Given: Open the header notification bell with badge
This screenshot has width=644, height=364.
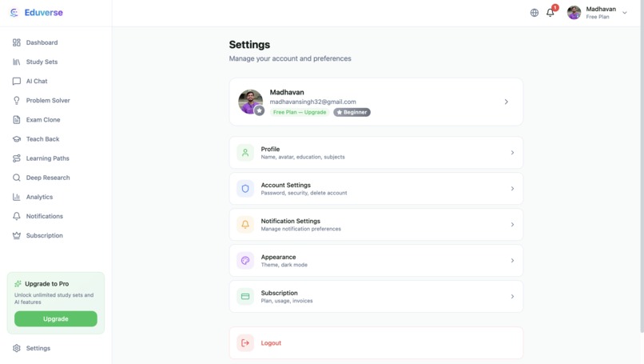Looking at the screenshot, I should tap(551, 12).
